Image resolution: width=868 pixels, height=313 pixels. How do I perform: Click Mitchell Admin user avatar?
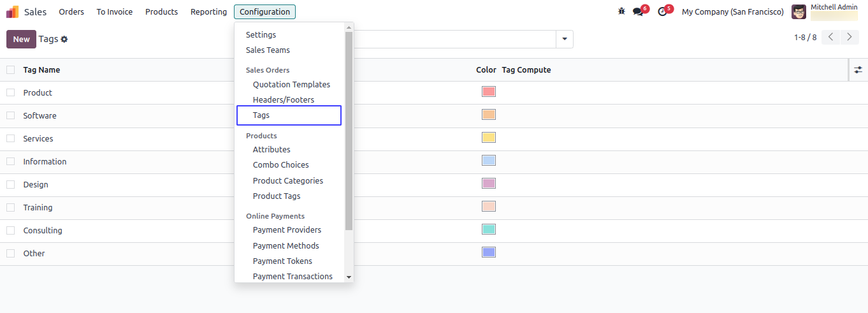[799, 11]
